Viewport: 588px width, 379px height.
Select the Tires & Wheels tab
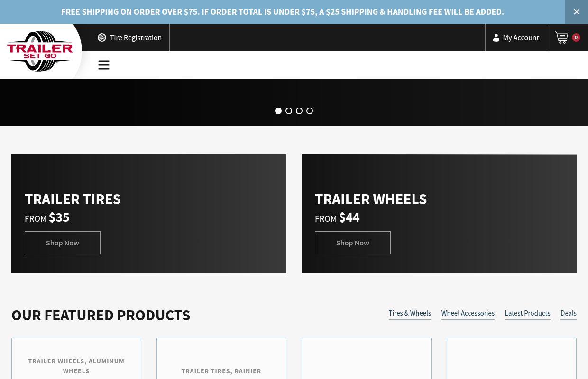410,313
